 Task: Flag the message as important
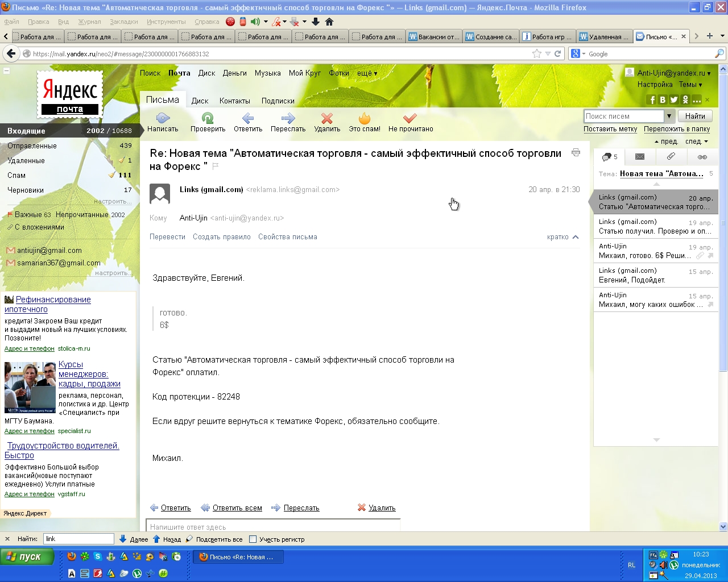coord(216,167)
